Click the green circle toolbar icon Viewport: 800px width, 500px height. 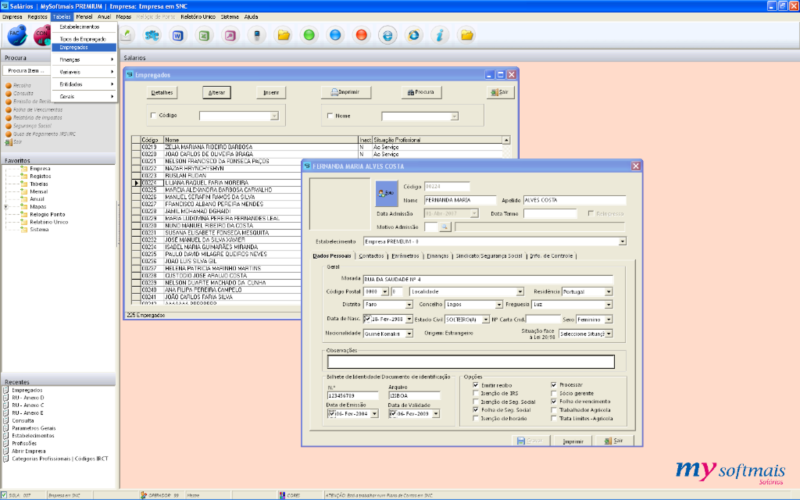tap(309, 36)
